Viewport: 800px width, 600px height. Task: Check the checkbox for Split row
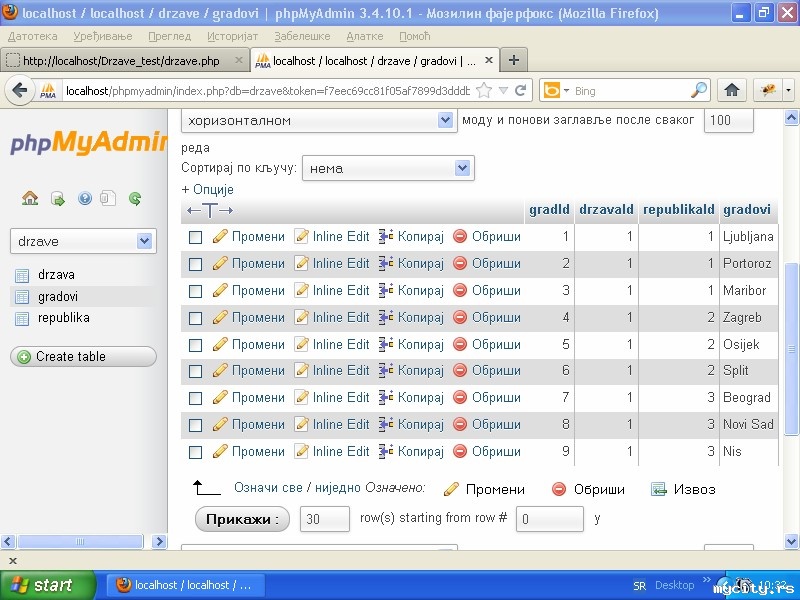195,371
